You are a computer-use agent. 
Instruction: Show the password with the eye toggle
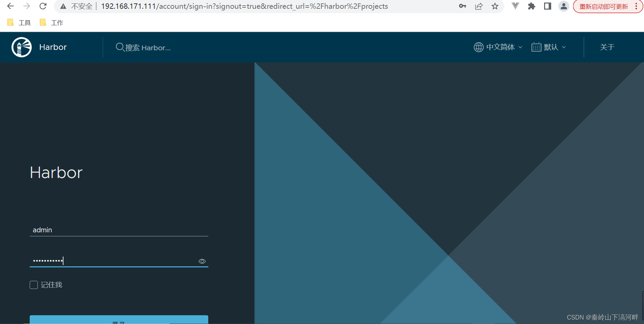202,261
